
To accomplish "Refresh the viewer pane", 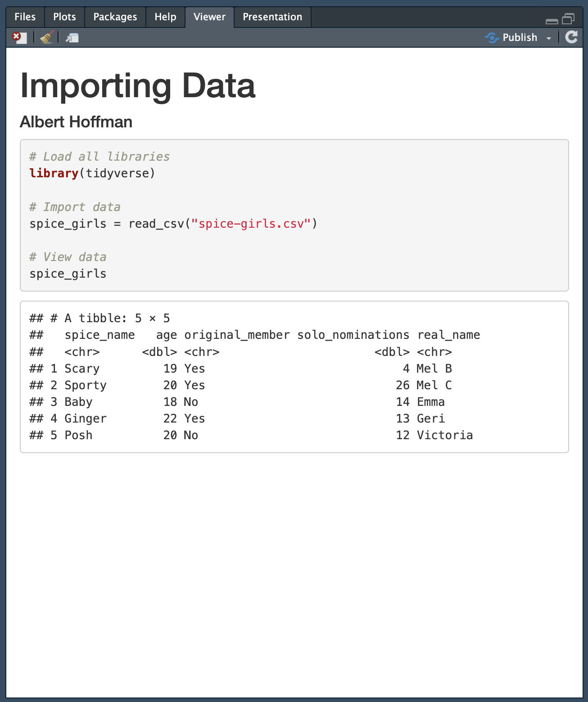I will 571,37.
